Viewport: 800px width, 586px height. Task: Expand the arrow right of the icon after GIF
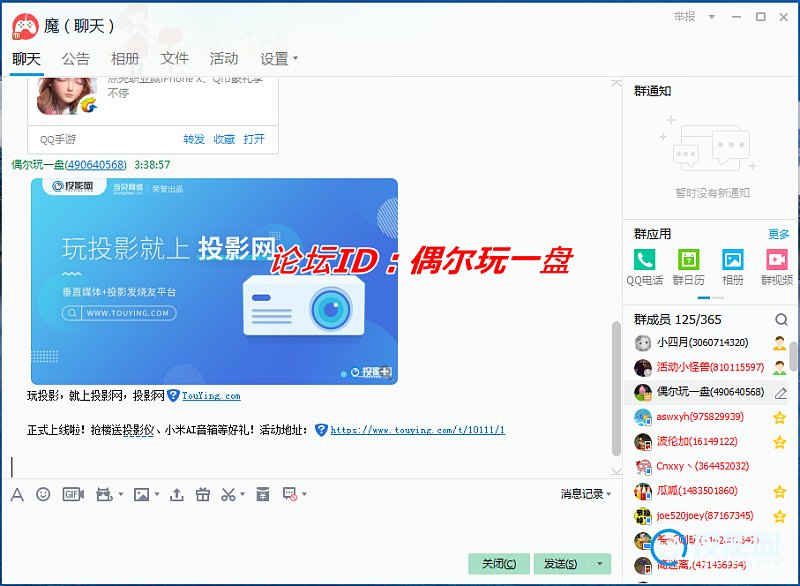click(x=120, y=494)
